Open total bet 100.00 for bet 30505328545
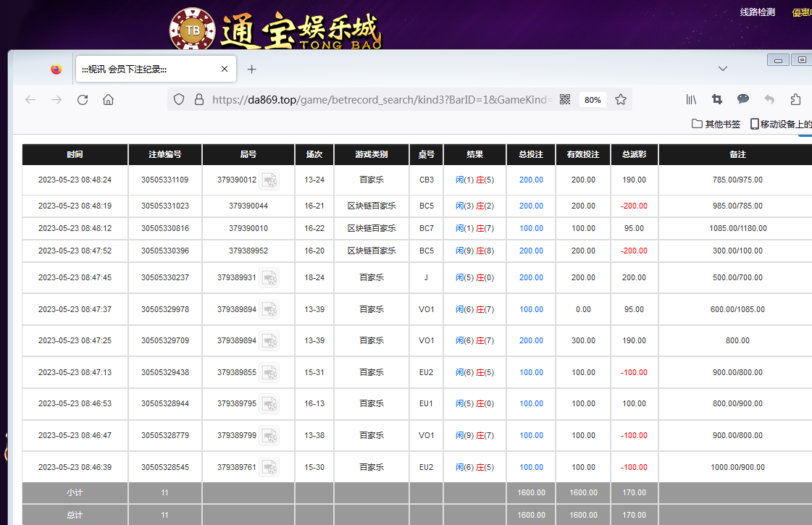The image size is (812, 525). click(532, 467)
